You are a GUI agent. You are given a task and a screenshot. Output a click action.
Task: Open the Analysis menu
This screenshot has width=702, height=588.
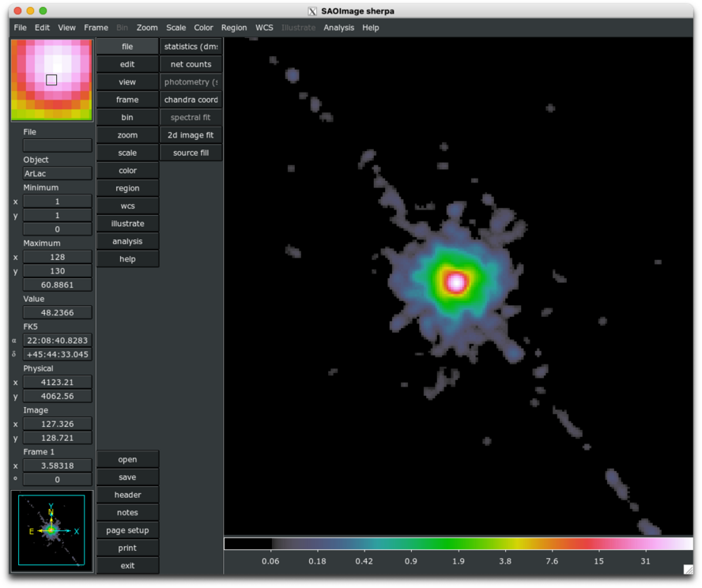tap(338, 28)
